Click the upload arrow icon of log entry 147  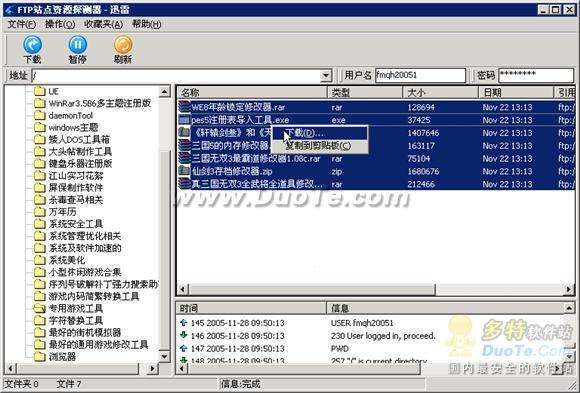[x=183, y=349]
